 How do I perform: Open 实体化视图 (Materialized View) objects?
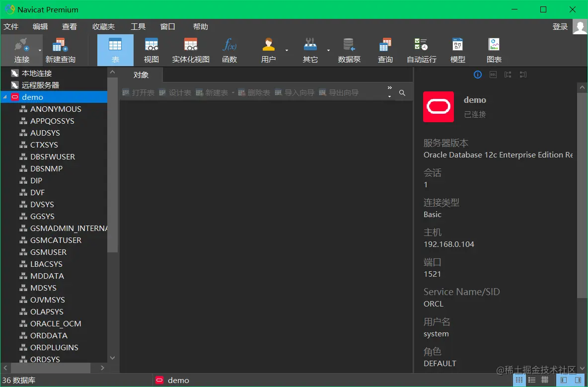coord(191,50)
